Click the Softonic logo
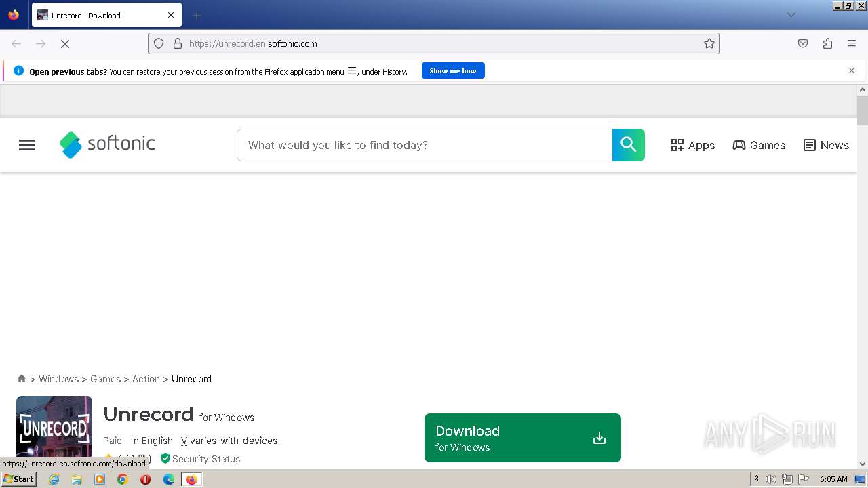Viewport: 868px width, 488px height. point(107,144)
